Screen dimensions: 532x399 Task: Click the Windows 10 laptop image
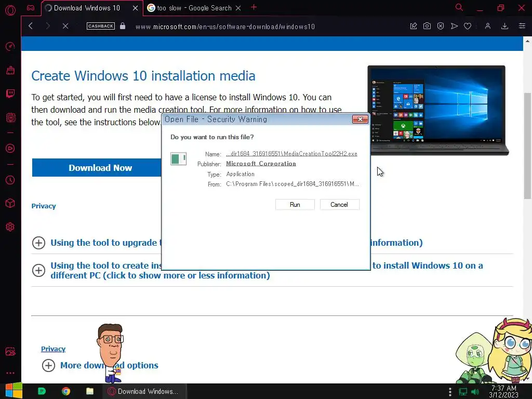coord(438,110)
